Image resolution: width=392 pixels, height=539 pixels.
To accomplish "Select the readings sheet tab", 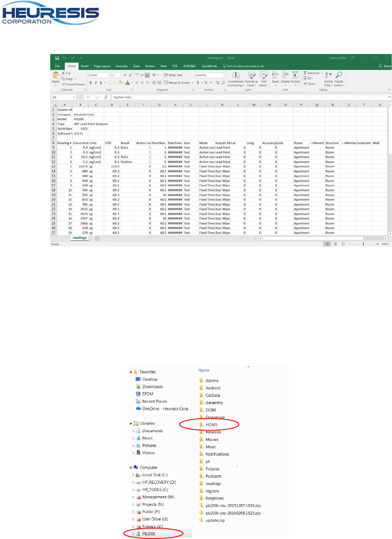I will pyautogui.click(x=79, y=238).
